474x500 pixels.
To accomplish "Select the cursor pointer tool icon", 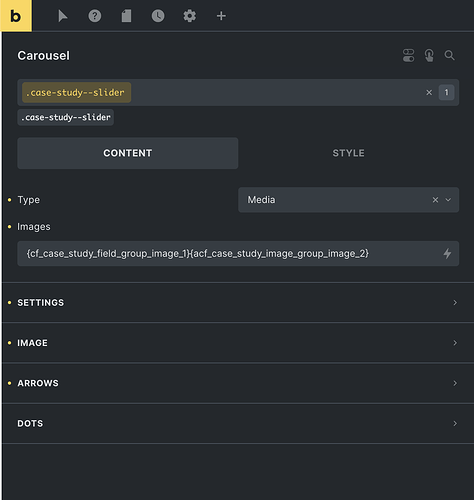I will 63,16.
